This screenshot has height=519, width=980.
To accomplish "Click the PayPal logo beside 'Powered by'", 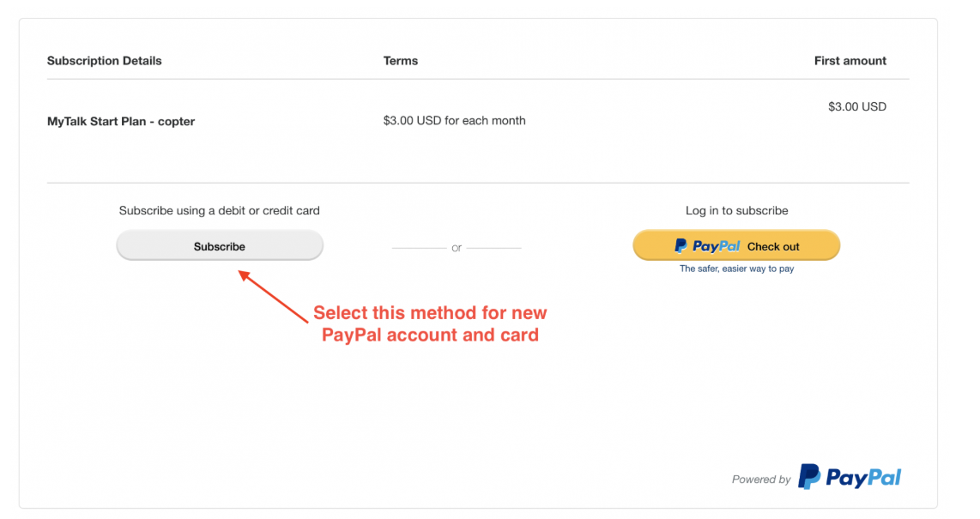I will (850, 477).
